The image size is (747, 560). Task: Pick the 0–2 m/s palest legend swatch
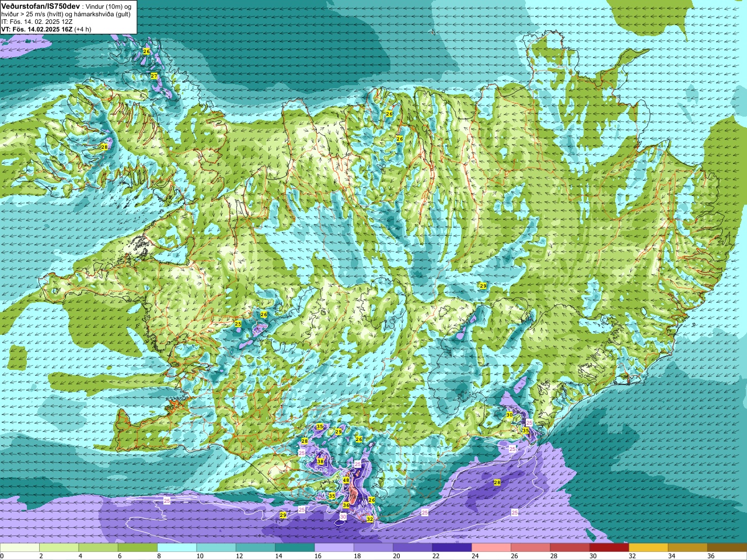(20, 548)
